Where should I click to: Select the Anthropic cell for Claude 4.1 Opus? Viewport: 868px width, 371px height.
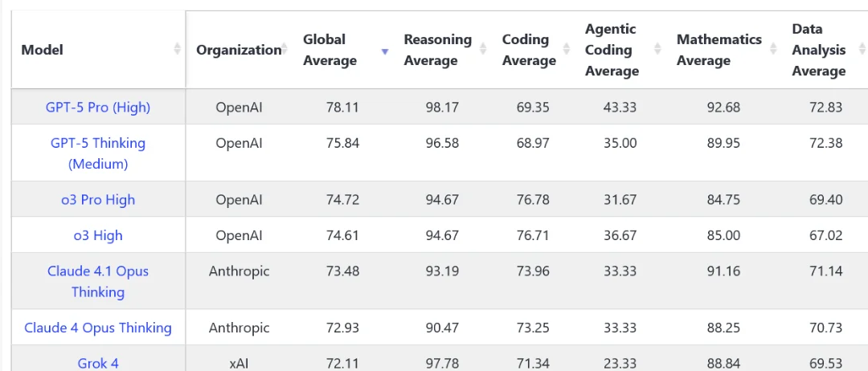pyautogui.click(x=239, y=271)
